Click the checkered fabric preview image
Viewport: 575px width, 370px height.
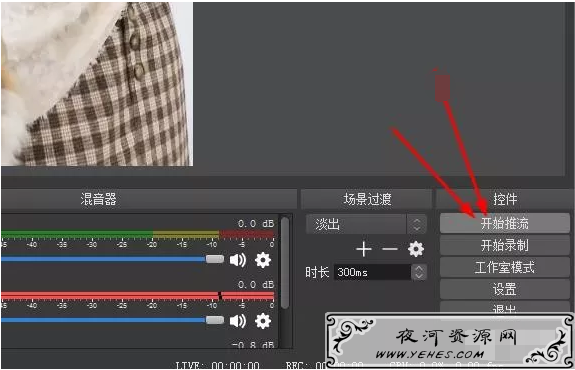pyautogui.click(x=97, y=84)
